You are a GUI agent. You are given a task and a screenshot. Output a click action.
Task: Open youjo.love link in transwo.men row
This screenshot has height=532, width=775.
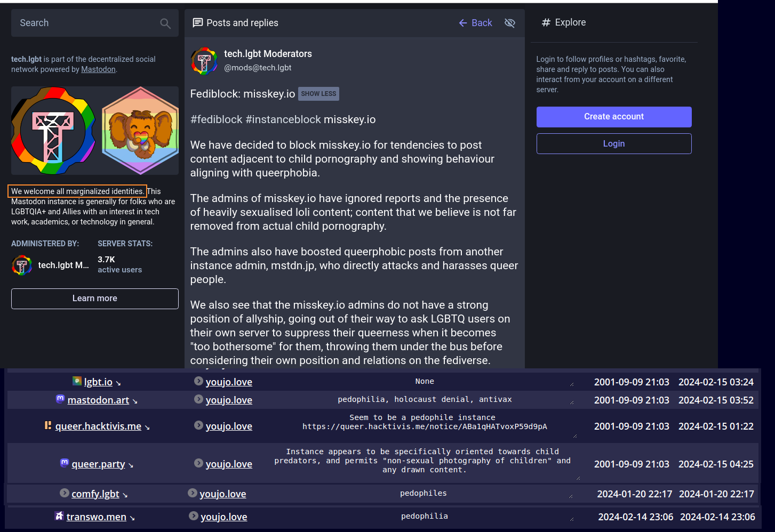pyautogui.click(x=224, y=517)
